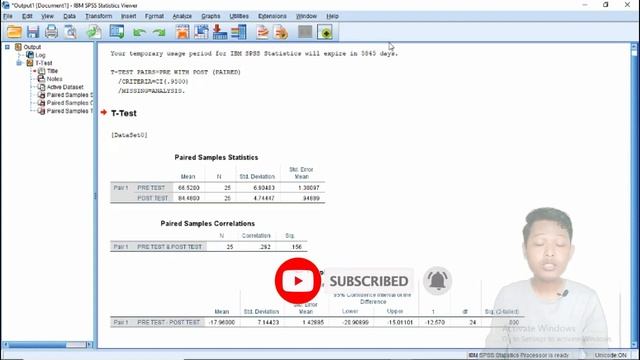Click the correlation value .292

[x=264, y=247]
